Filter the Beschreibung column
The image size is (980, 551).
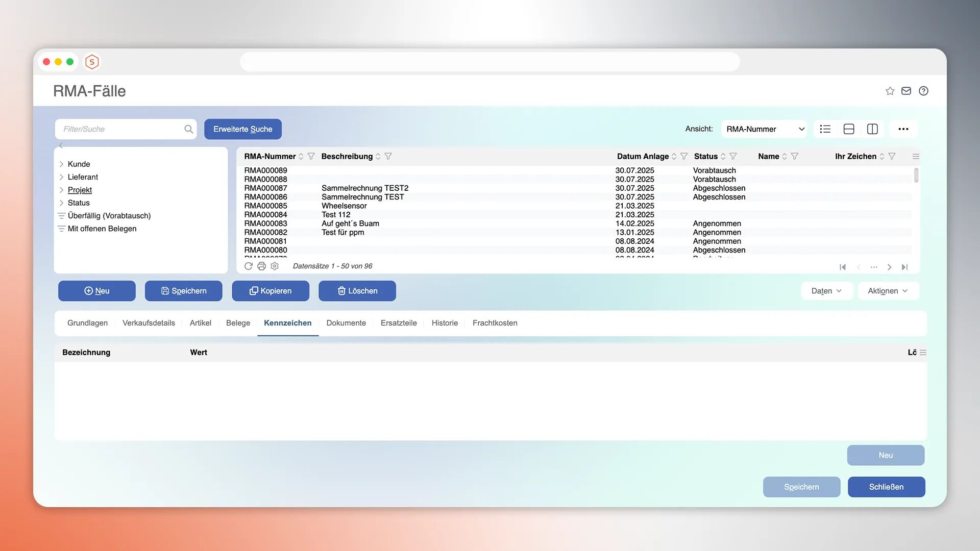[388, 156]
